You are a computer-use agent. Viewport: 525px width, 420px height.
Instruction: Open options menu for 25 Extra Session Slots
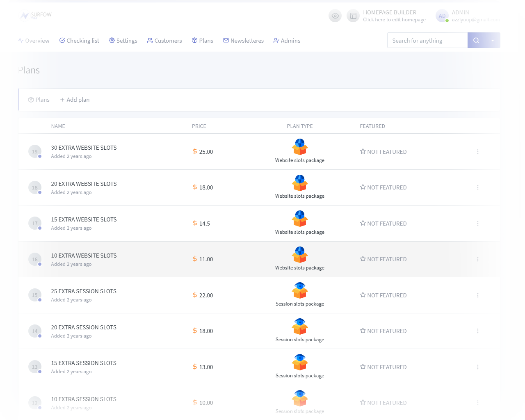(478, 295)
